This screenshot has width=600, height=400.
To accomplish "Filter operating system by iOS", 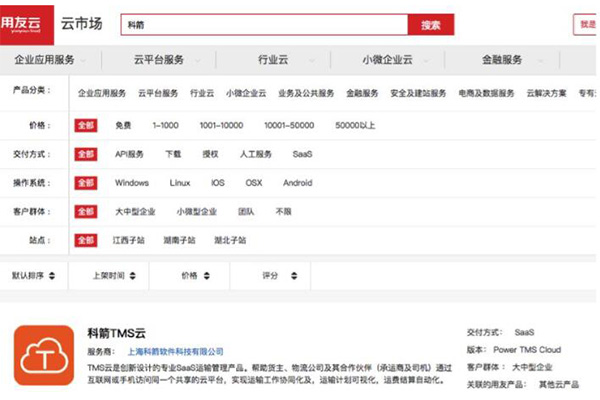I will 218,183.
